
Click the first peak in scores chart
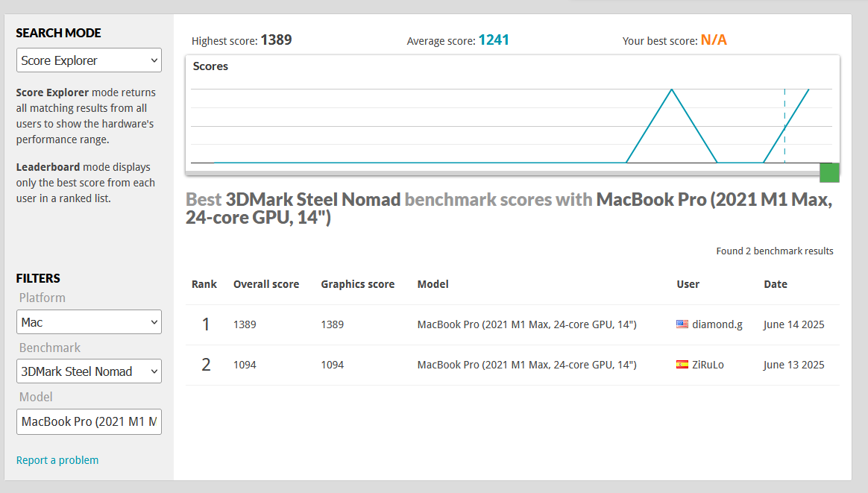[x=671, y=90]
